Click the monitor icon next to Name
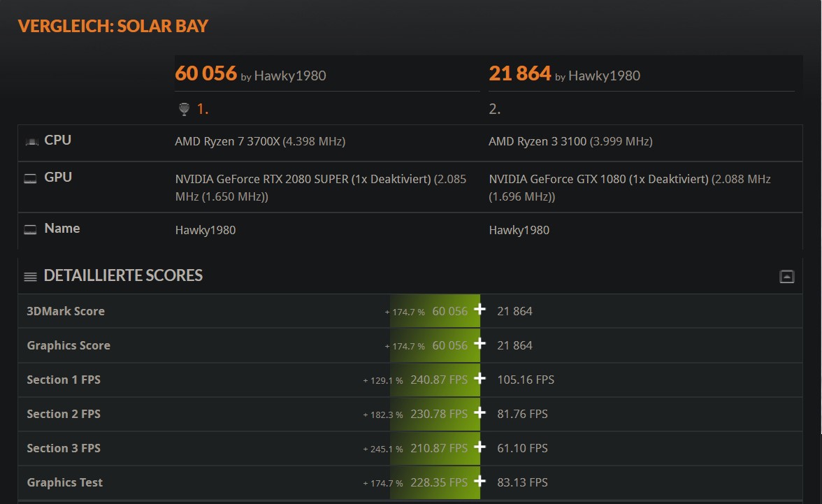822x504 pixels. click(x=31, y=229)
